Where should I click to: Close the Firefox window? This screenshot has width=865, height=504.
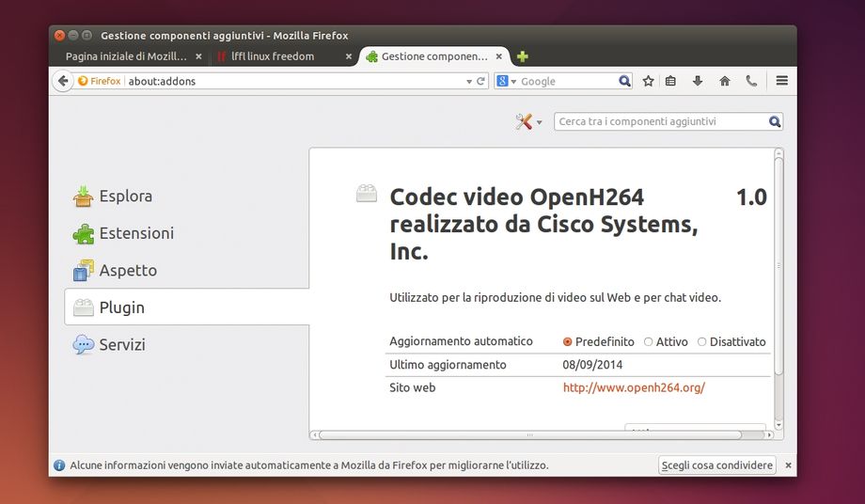(59, 36)
